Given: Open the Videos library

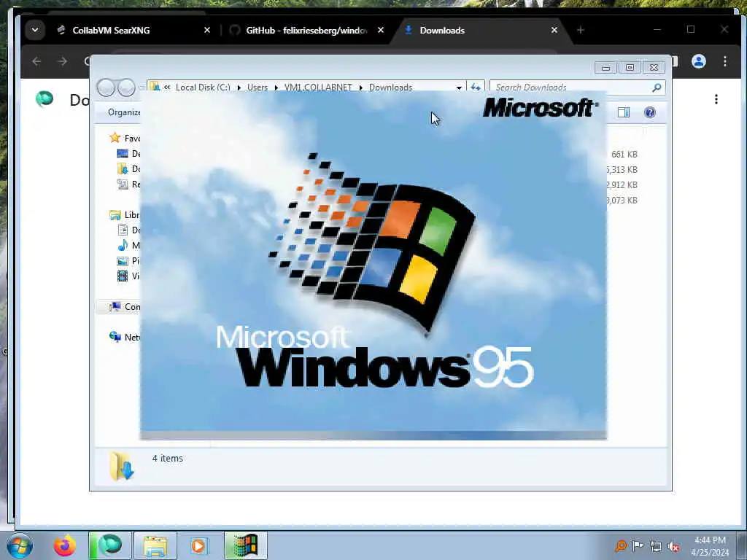Looking at the screenshot, I should coord(128,276).
